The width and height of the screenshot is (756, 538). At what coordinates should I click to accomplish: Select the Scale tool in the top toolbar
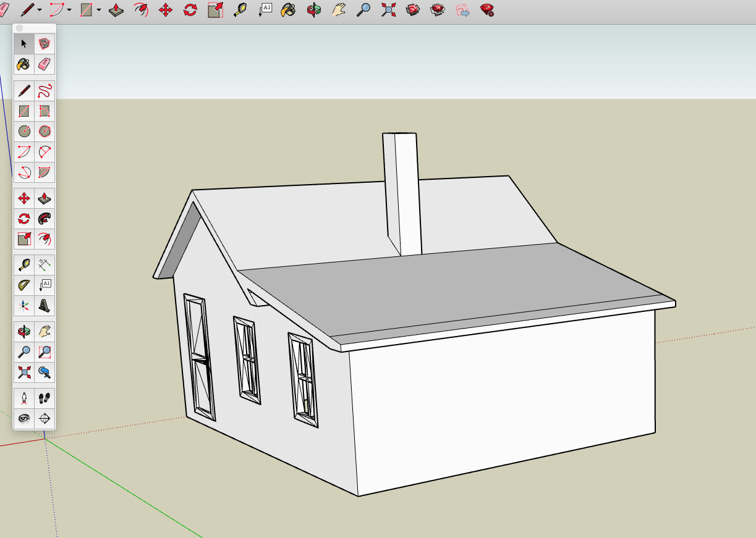[x=215, y=9]
